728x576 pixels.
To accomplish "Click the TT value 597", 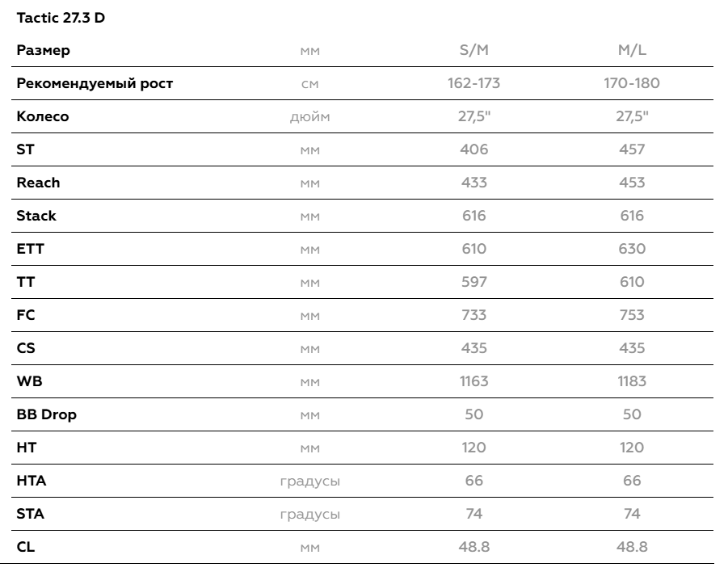I will [474, 282].
